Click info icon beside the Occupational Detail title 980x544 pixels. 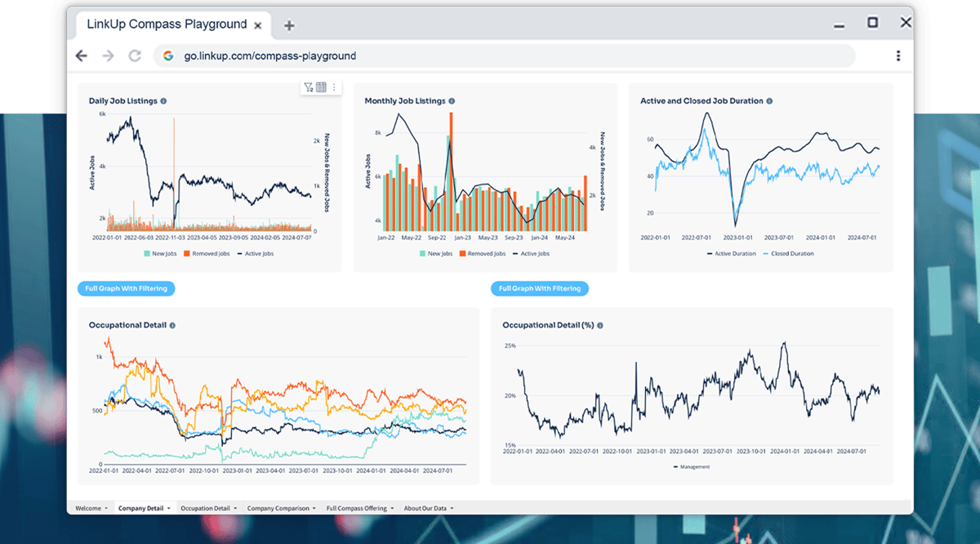click(x=172, y=325)
